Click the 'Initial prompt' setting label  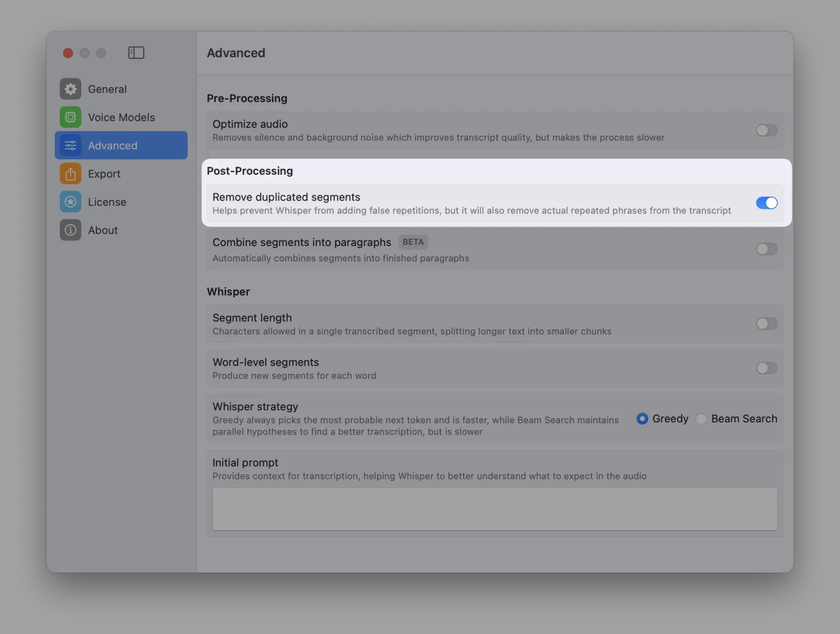[x=245, y=462]
